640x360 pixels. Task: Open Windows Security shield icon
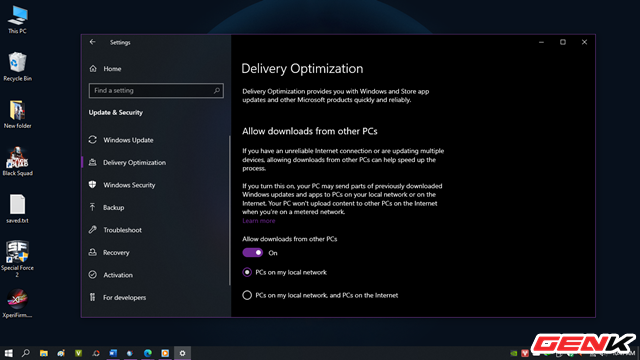point(93,185)
